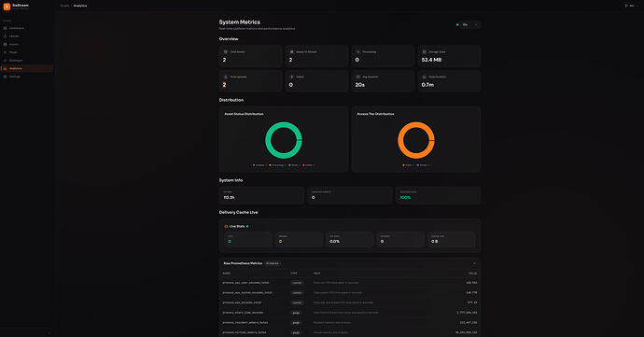Click the orange app logo icon
Screen dimensions: 644x337
(7, 7)
